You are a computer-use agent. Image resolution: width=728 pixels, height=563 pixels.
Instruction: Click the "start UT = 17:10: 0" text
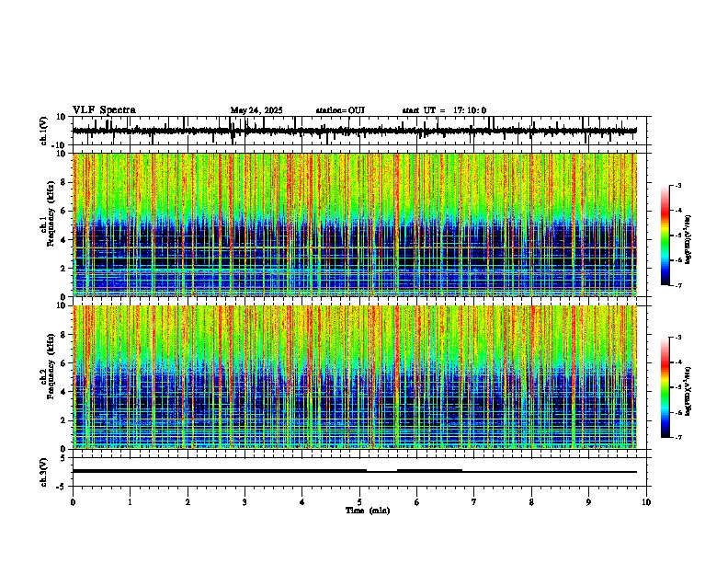pyautogui.click(x=444, y=110)
